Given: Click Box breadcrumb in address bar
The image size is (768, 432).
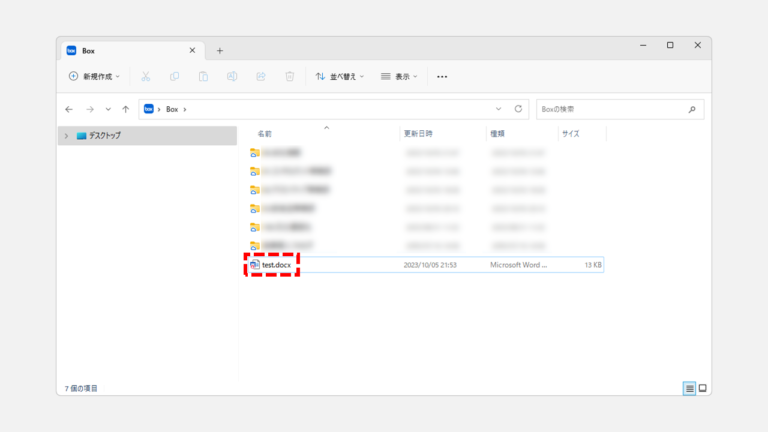Looking at the screenshot, I should tap(172, 109).
